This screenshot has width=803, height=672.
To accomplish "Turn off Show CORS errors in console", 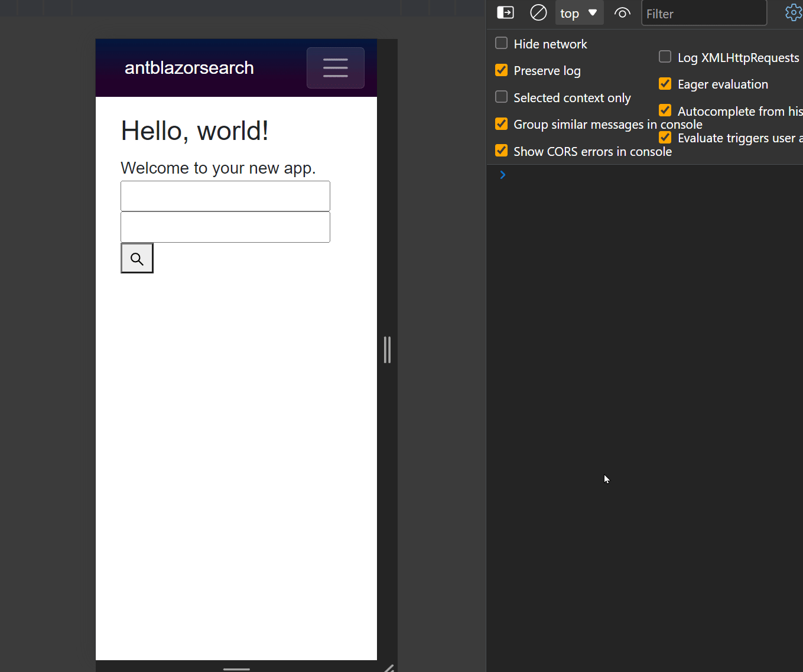I will (x=501, y=150).
